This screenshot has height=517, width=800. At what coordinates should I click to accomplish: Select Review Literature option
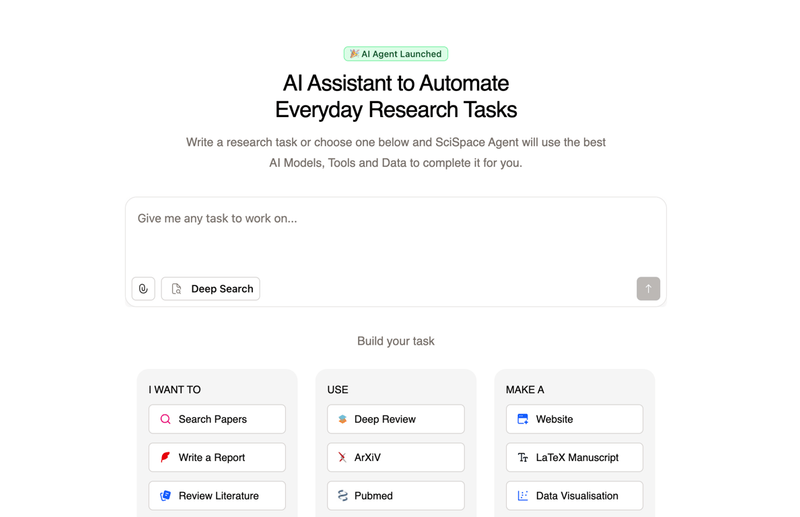point(217,496)
